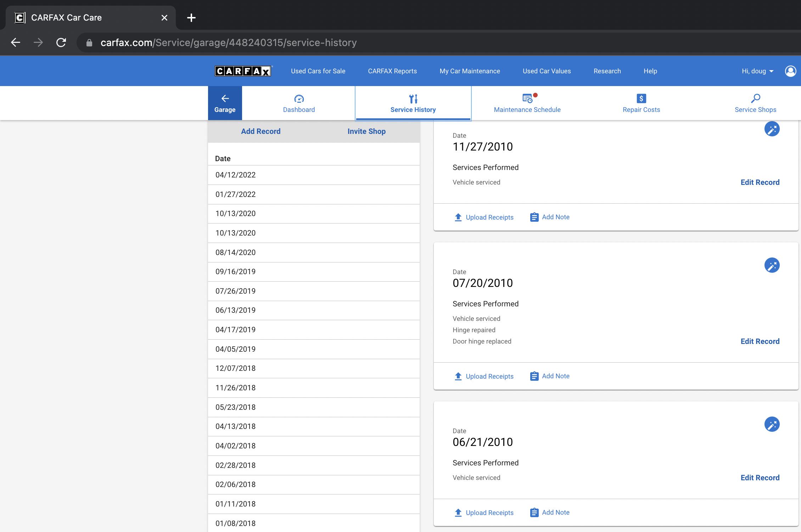
Task: Select the 05/23/2018 date row
Action: [x=314, y=407]
